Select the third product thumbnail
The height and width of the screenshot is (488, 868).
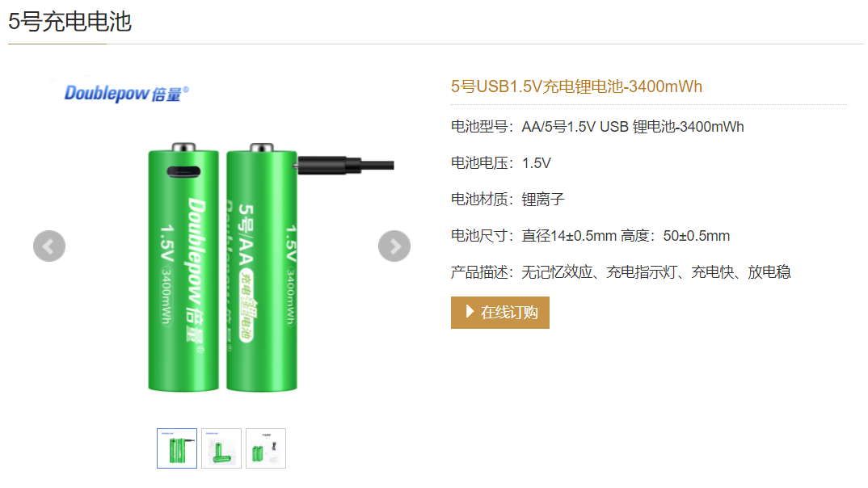(266, 448)
